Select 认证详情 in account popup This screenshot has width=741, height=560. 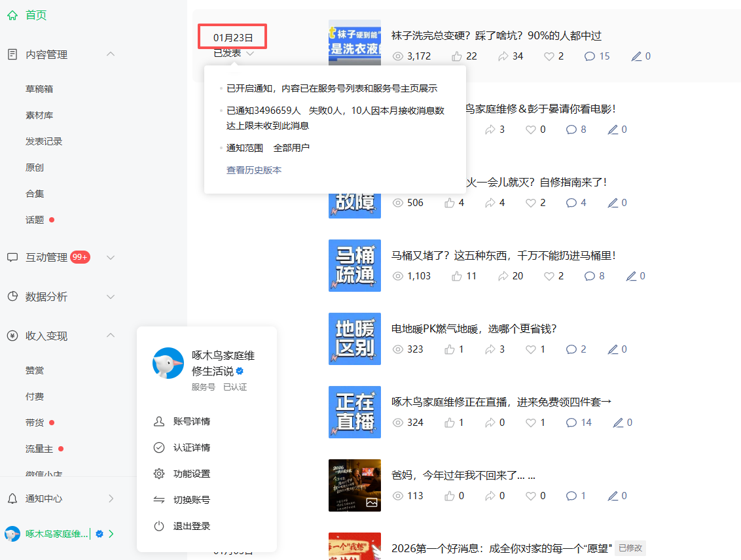click(191, 447)
